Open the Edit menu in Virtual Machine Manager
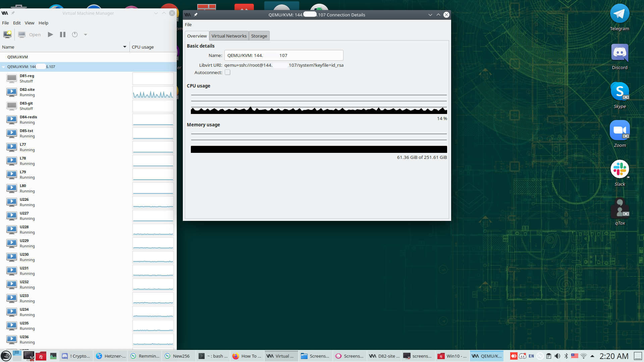The image size is (644, 362). coord(17,23)
